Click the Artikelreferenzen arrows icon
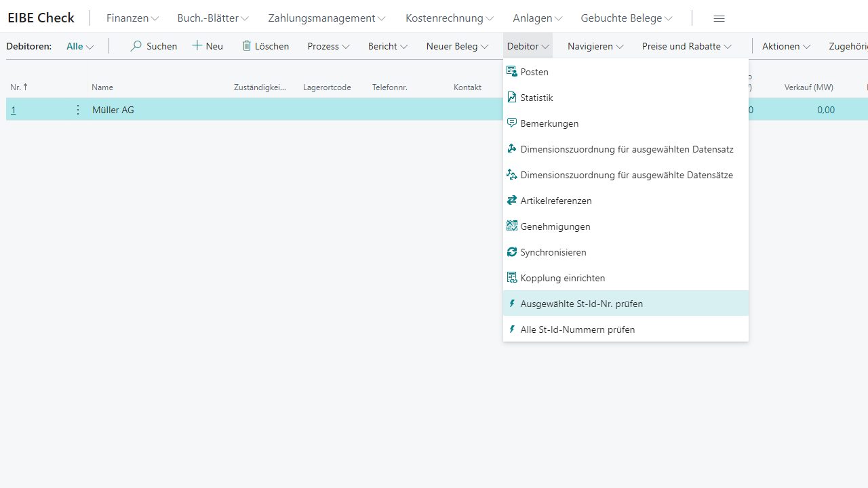 point(512,201)
